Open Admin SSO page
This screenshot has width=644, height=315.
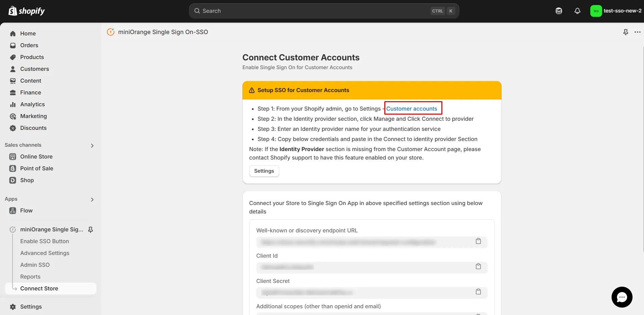[35, 265]
